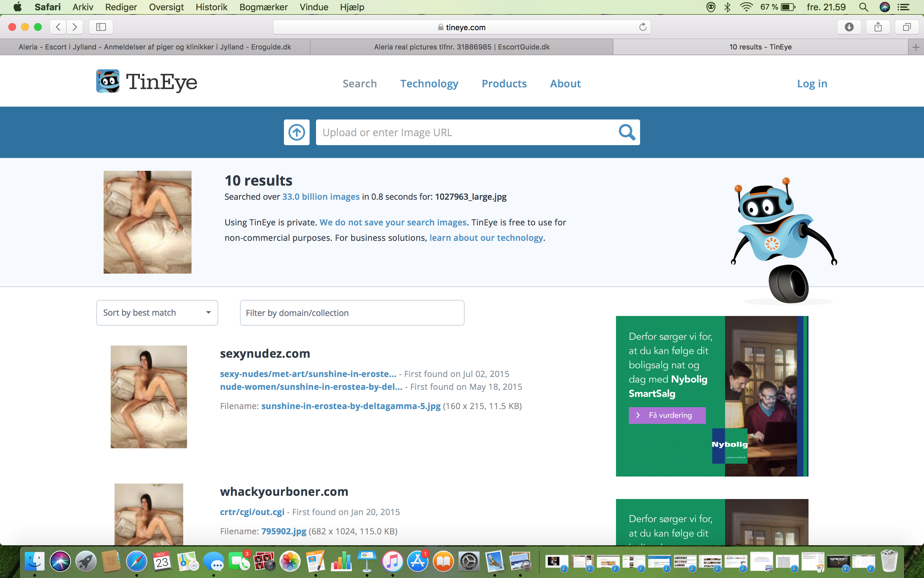Click the tineye.com address bar

point(462,27)
